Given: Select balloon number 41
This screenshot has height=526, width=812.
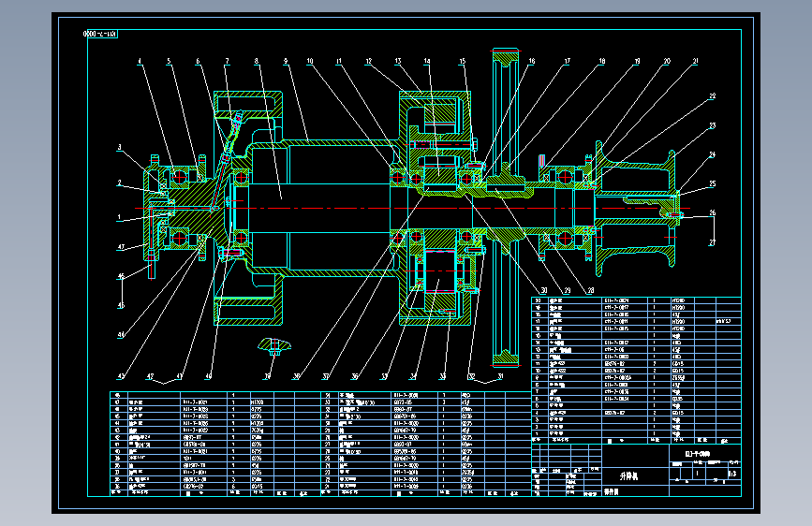Looking at the screenshot, I should tap(180, 376).
